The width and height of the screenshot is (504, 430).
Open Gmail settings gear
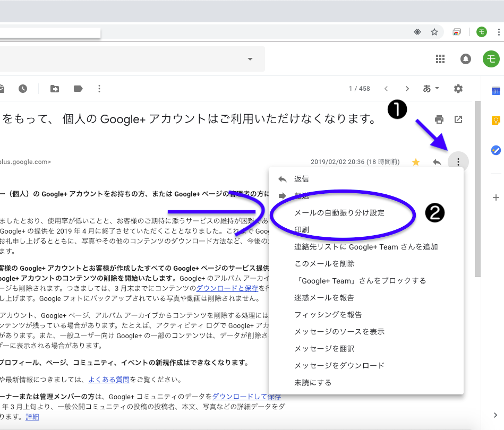click(458, 89)
